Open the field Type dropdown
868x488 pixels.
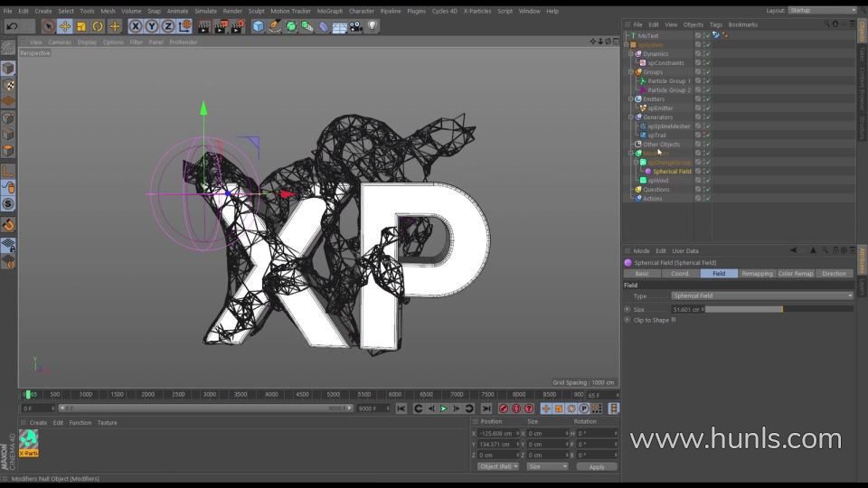(x=762, y=296)
